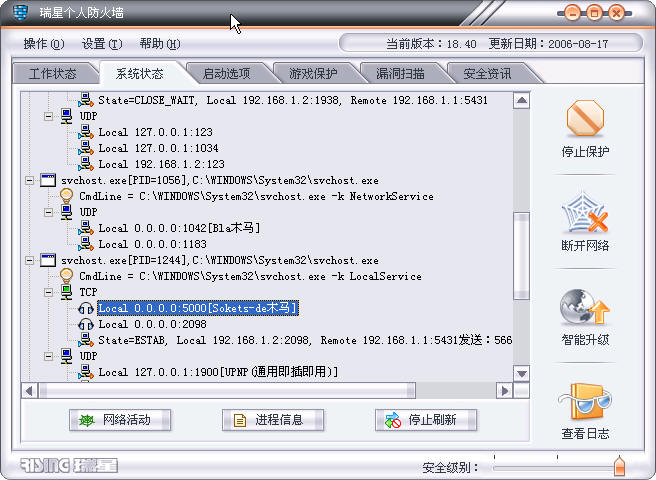
Task: Click network icon of 1042 Bla木马 entry
Action: pyautogui.click(x=86, y=228)
